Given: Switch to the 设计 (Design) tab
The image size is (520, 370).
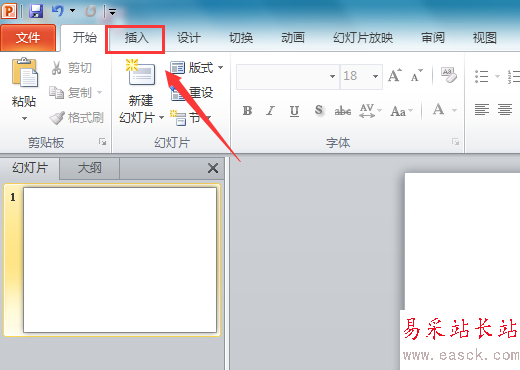Looking at the screenshot, I should point(189,38).
